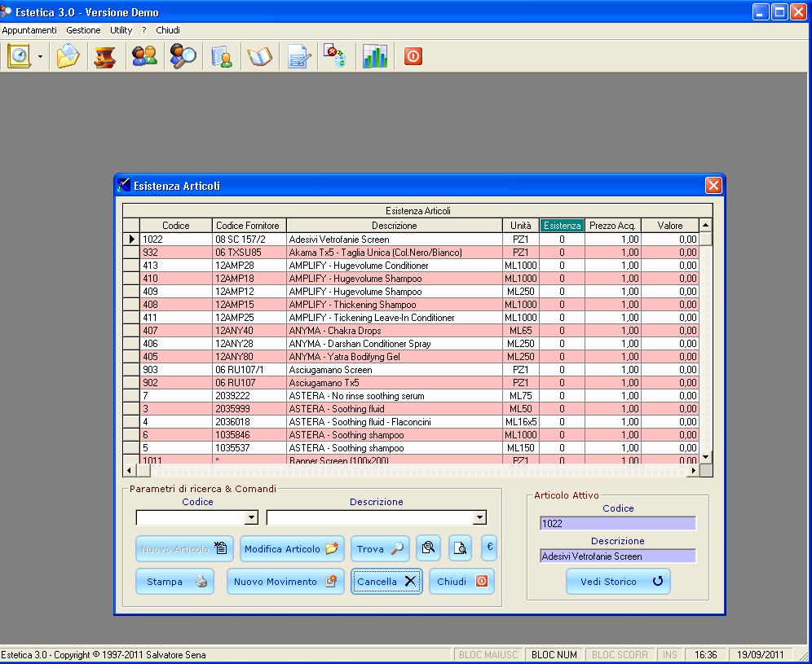Open the Gestione menu

(x=83, y=30)
